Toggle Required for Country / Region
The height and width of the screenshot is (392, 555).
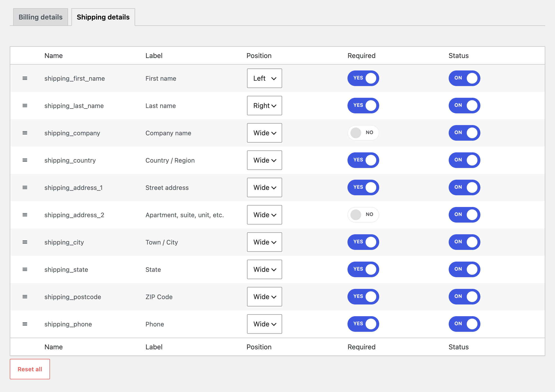(x=363, y=160)
